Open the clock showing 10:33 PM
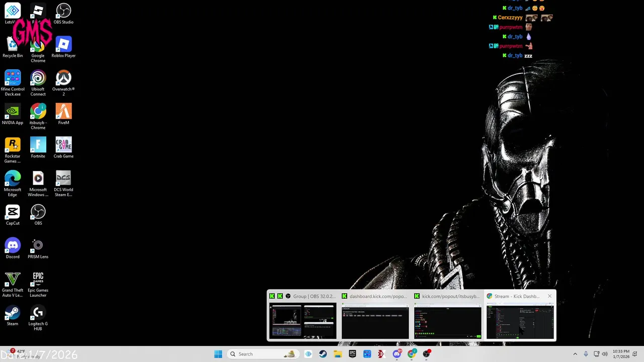The height and width of the screenshot is (362, 644). click(621, 354)
